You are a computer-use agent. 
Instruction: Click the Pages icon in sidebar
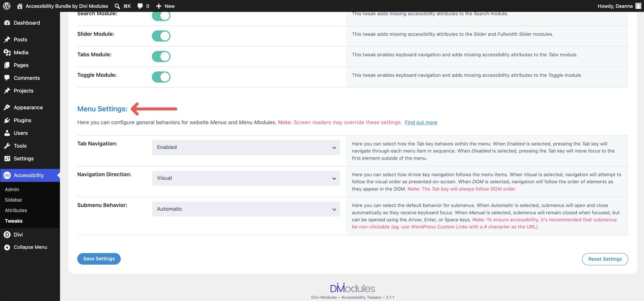coord(7,65)
